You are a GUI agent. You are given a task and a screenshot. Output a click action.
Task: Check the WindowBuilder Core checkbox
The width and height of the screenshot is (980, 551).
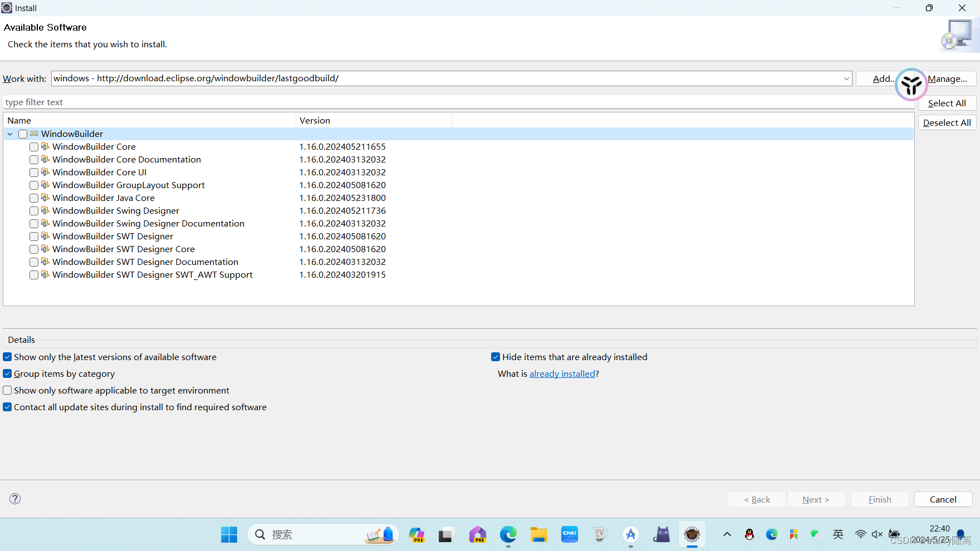tap(34, 147)
